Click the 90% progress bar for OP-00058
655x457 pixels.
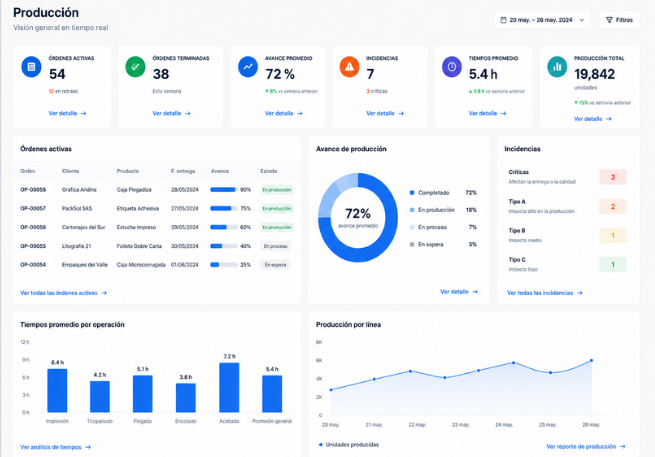[x=223, y=190]
